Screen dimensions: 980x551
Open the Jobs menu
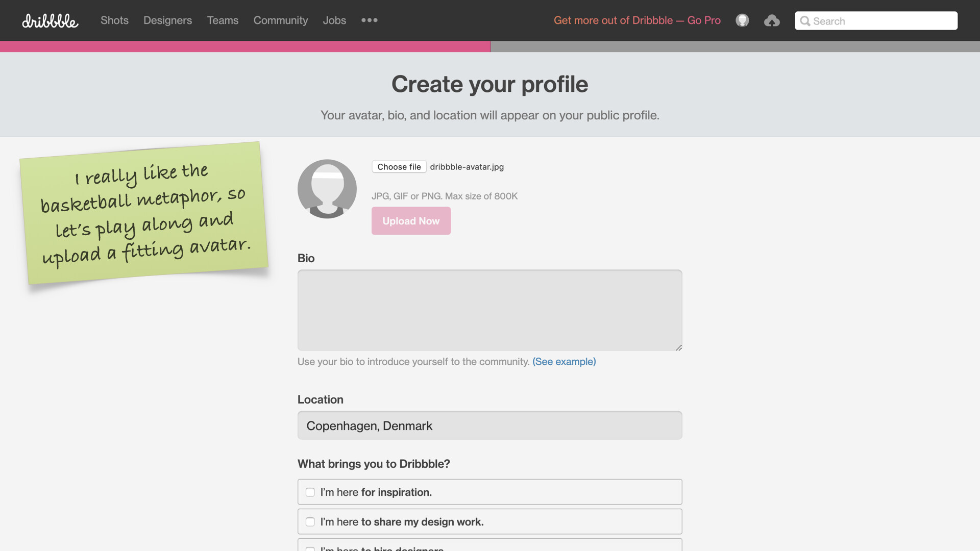(334, 20)
